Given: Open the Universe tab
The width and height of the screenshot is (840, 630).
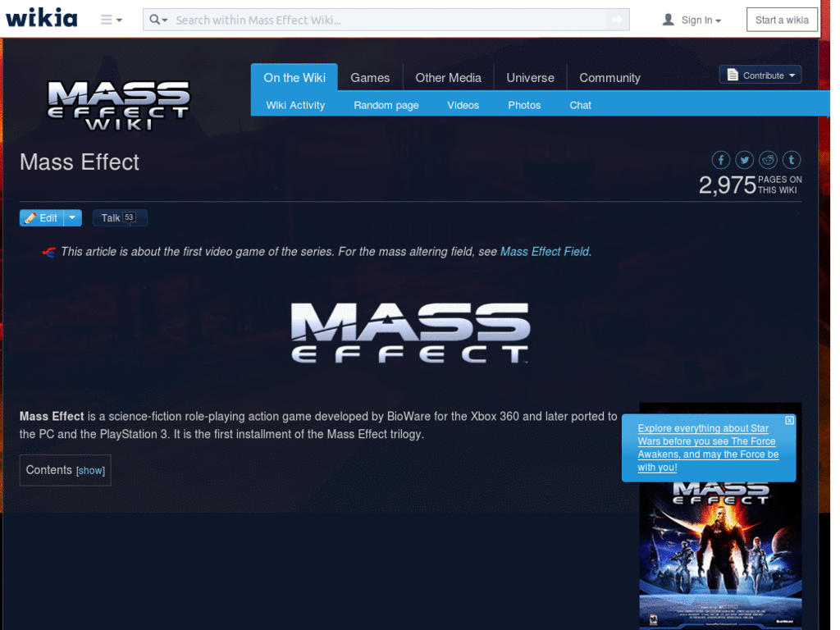Looking at the screenshot, I should 531,78.
